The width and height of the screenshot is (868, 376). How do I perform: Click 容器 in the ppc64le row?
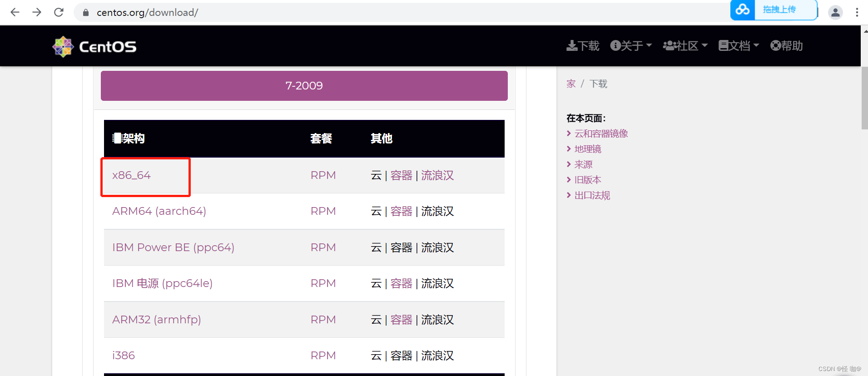pyautogui.click(x=401, y=283)
